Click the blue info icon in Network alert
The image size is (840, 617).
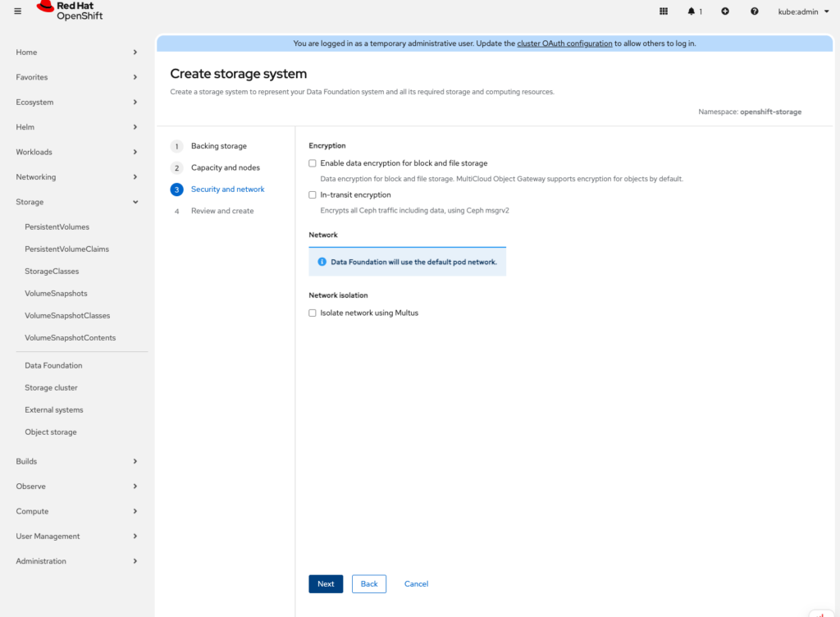tap(322, 262)
